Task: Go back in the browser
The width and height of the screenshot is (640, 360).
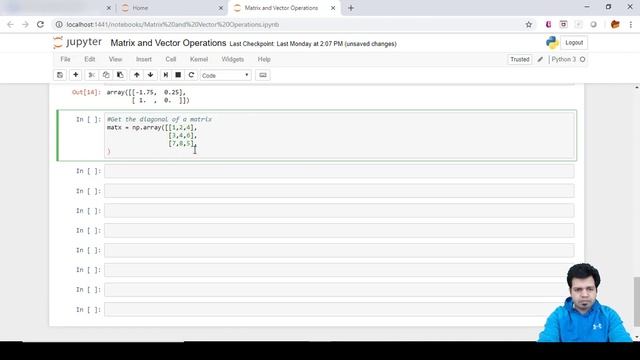Action: click(10, 24)
